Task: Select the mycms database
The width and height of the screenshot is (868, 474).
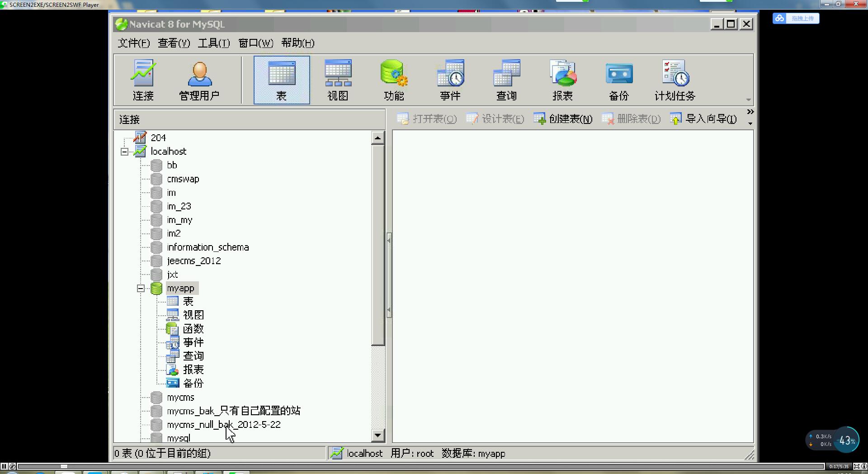Action: tap(180, 397)
